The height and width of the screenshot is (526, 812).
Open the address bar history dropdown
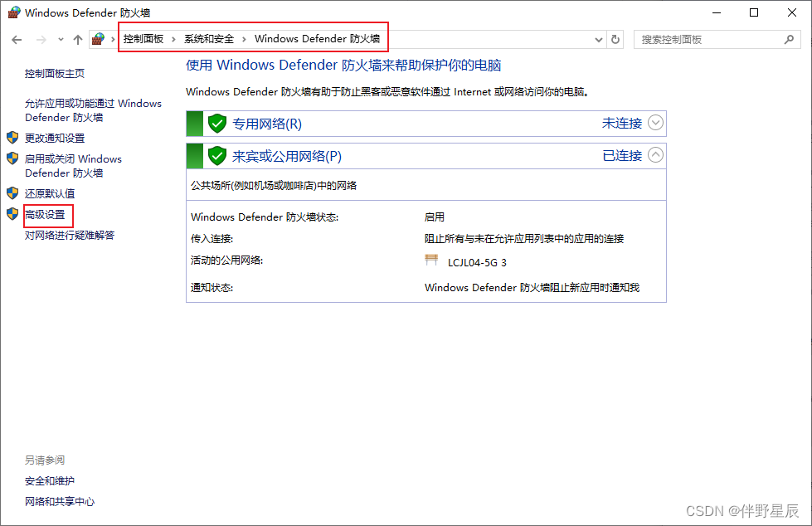[599, 39]
